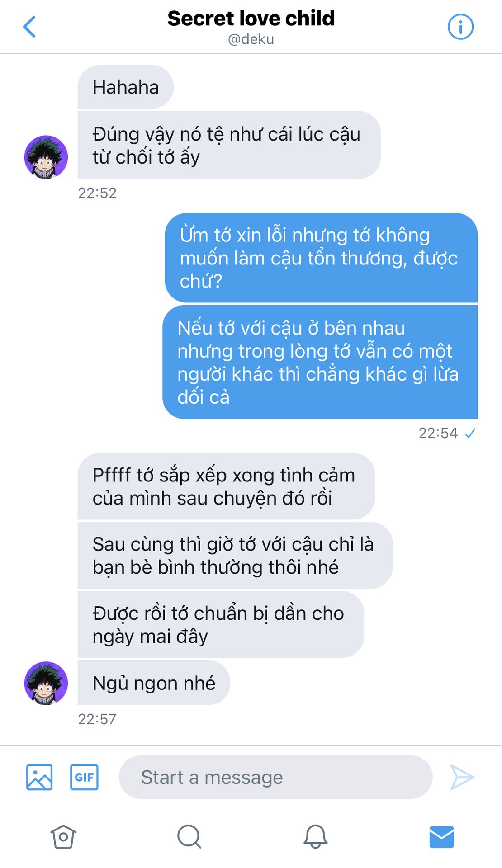Image resolution: width=502 pixels, height=868 pixels.
Task: Open deku avatar beside Ngủ ngon nhé
Action: click(46, 683)
